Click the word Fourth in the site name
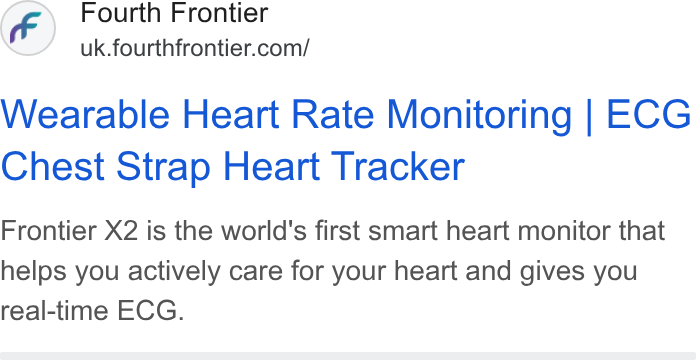The image size is (696, 360). pos(122,12)
